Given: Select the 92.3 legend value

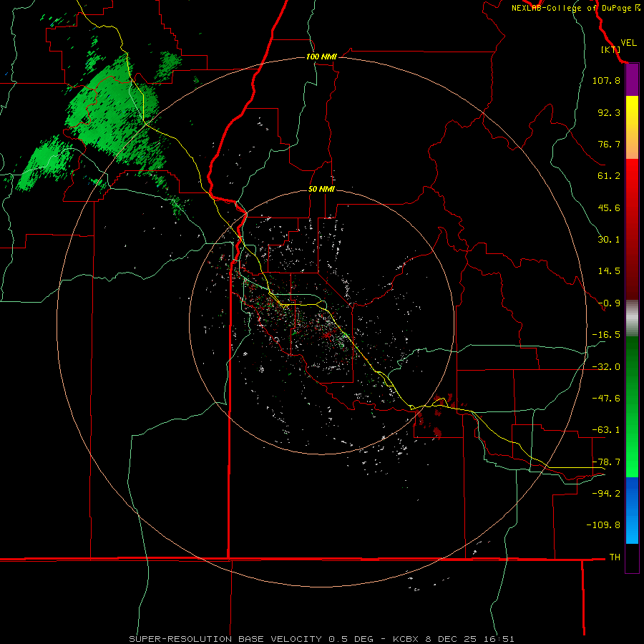Looking at the screenshot, I should point(609,112).
